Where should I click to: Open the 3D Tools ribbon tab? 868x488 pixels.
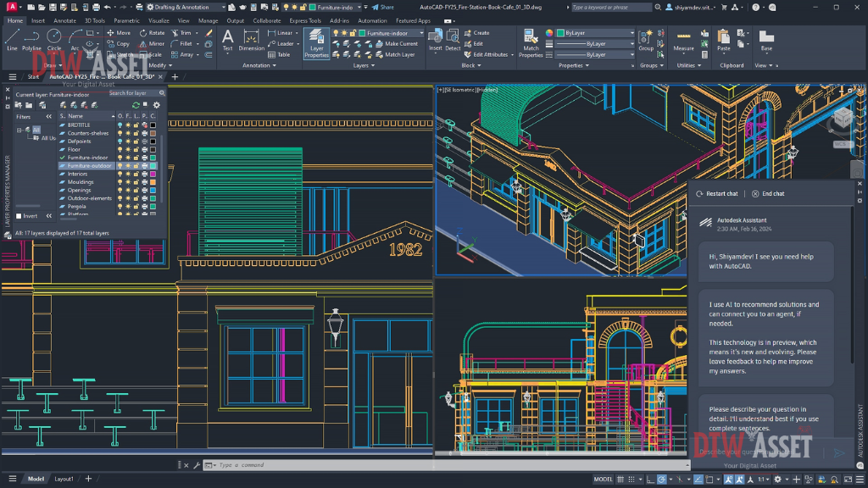[95, 21]
